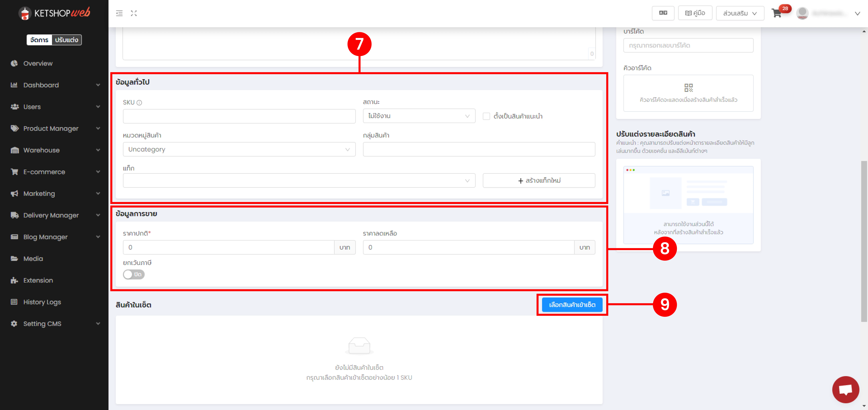This screenshot has height=410, width=868.
Task: Expand Delivery Manager submenu chevron
Action: (x=98, y=215)
